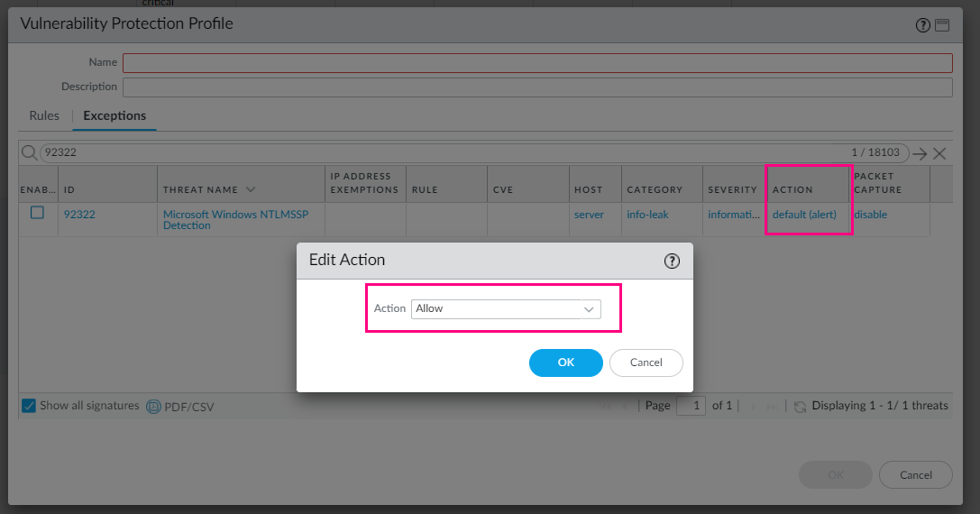The height and width of the screenshot is (514, 980).
Task: Click Displaying 1 - 1/ 1 threats text
Action: (879, 406)
